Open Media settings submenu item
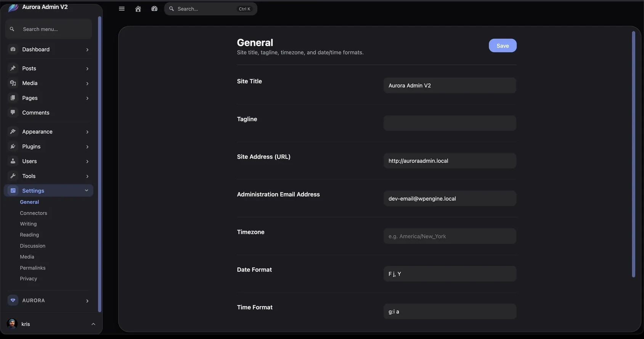 click(x=27, y=257)
